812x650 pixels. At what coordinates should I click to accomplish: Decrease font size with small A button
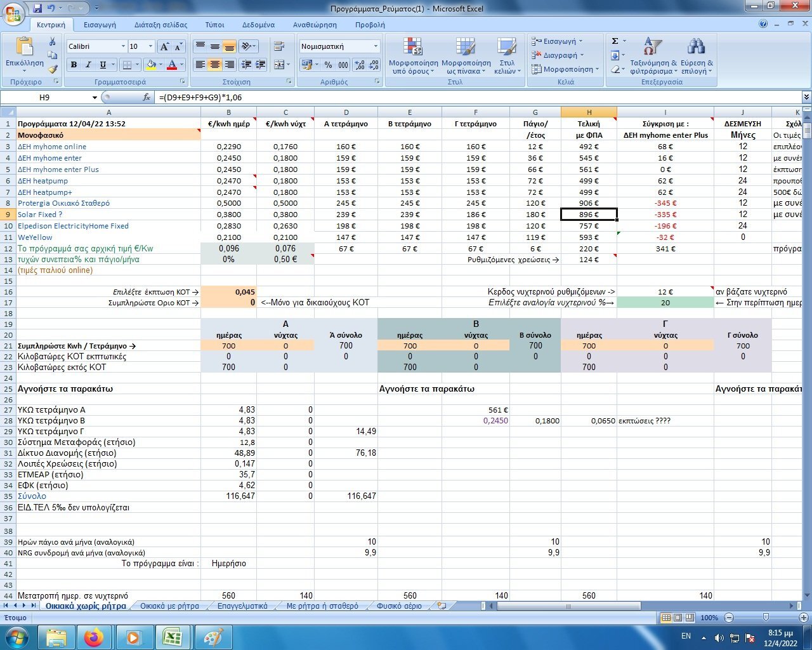[x=178, y=46]
